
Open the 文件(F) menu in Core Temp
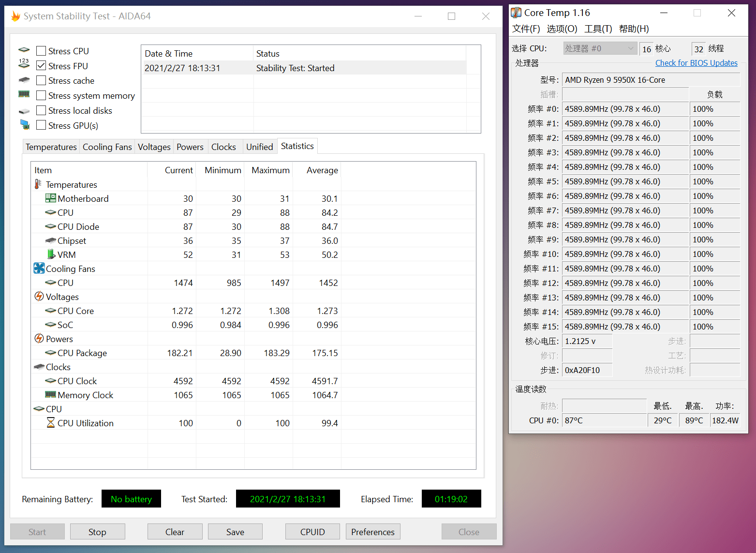[526, 29]
